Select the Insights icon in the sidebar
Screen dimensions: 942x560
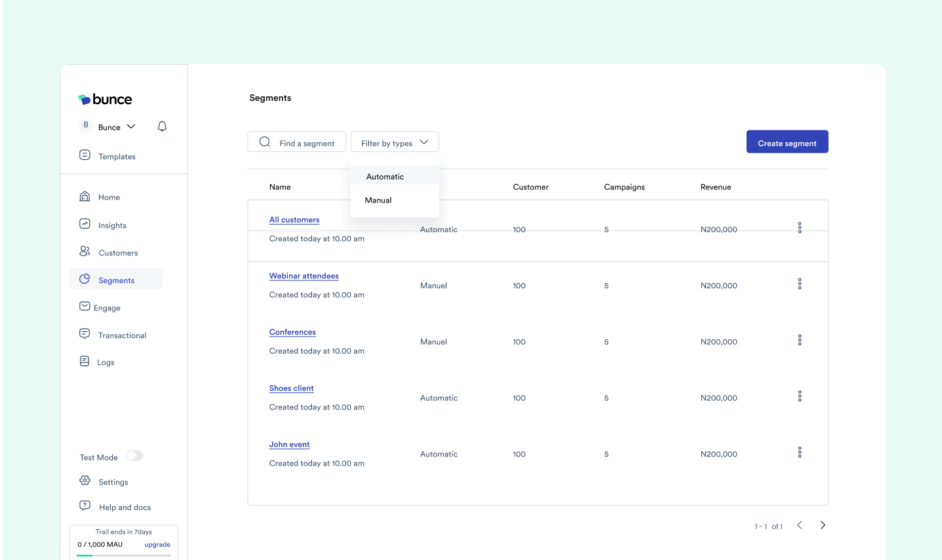click(x=85, y=224)
